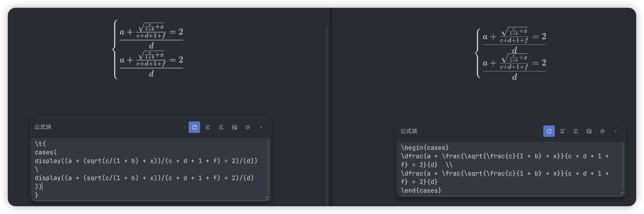The height and width of the screenshot is (214, 644).
Task: Click the first lines icon right of refresh, left panel
Action: tap(207, 127)
